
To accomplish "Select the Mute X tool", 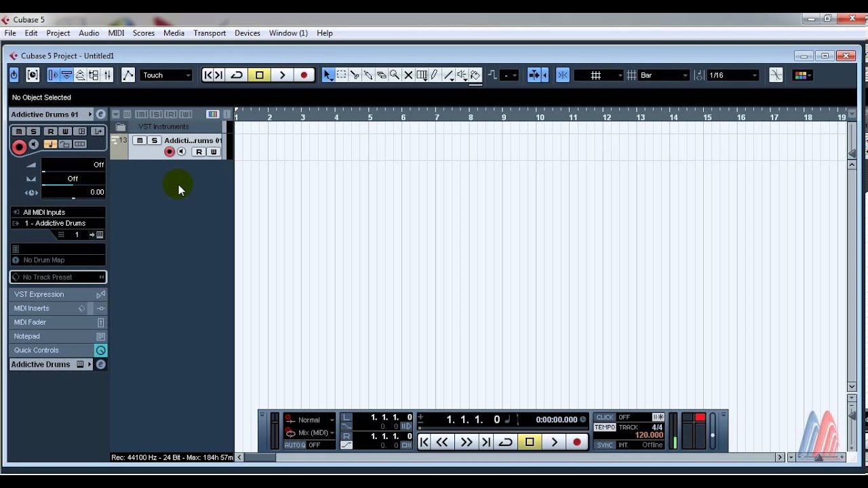I will [x=408, y=75].
